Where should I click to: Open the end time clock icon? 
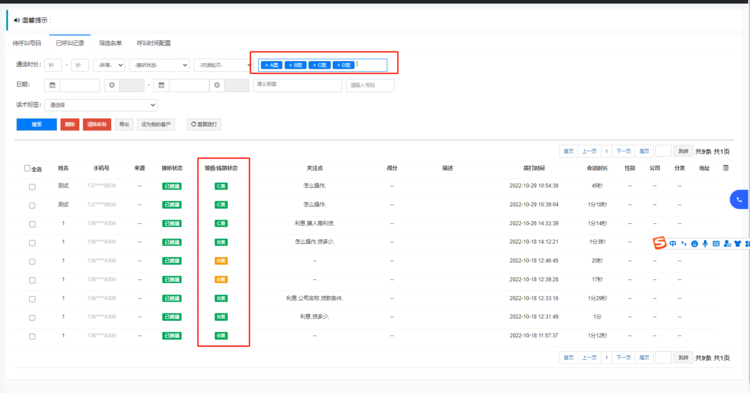(217, 85)
